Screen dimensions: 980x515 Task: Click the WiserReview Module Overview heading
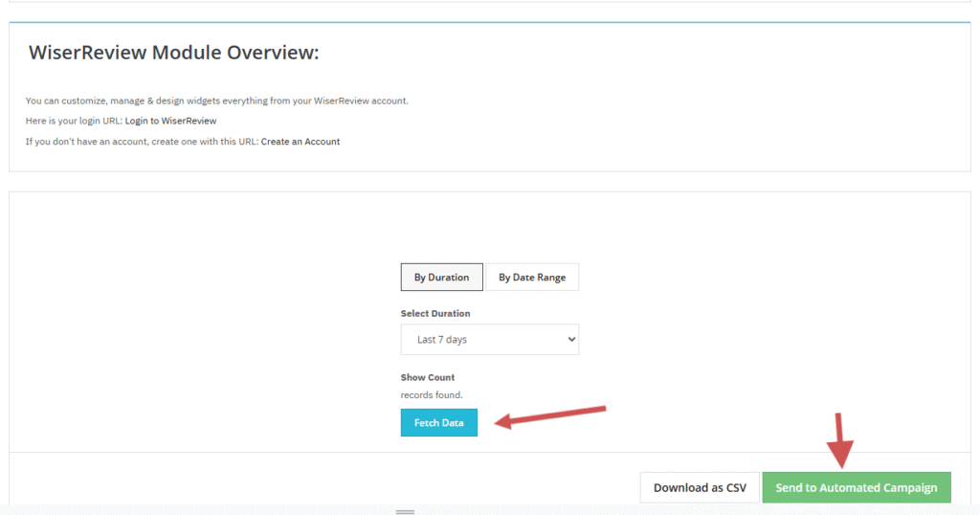[173, 53]
